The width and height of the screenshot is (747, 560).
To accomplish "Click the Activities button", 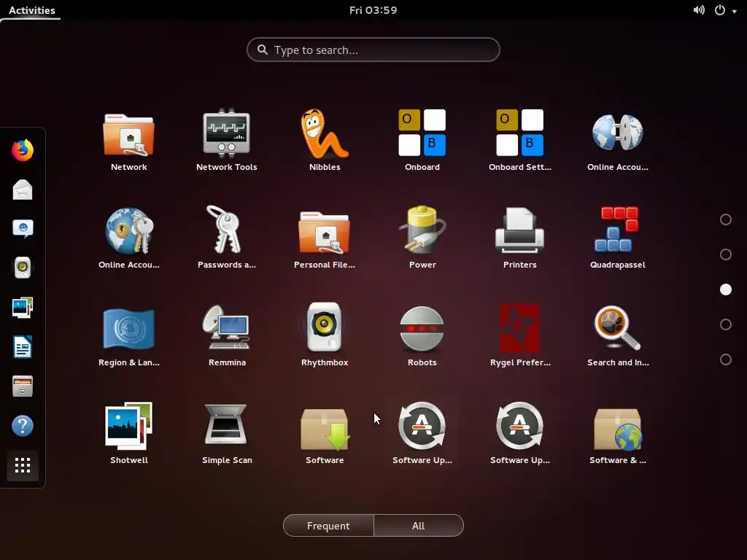I will (32, 10).
